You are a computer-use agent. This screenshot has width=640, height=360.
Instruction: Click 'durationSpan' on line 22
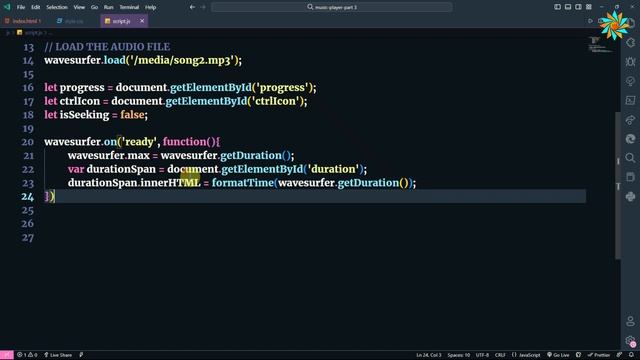121,169
